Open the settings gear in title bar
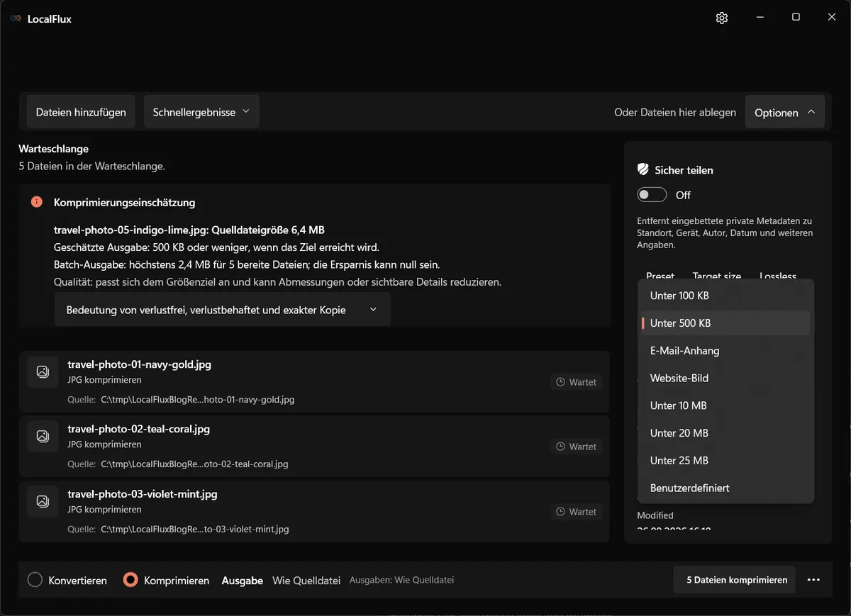The image size is (851, 616). tap(722, 18)
